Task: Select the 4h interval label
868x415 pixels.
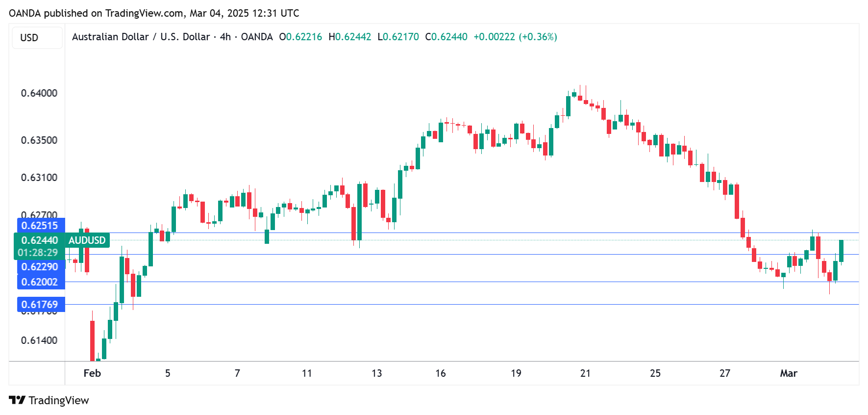Action: point(225,37)
